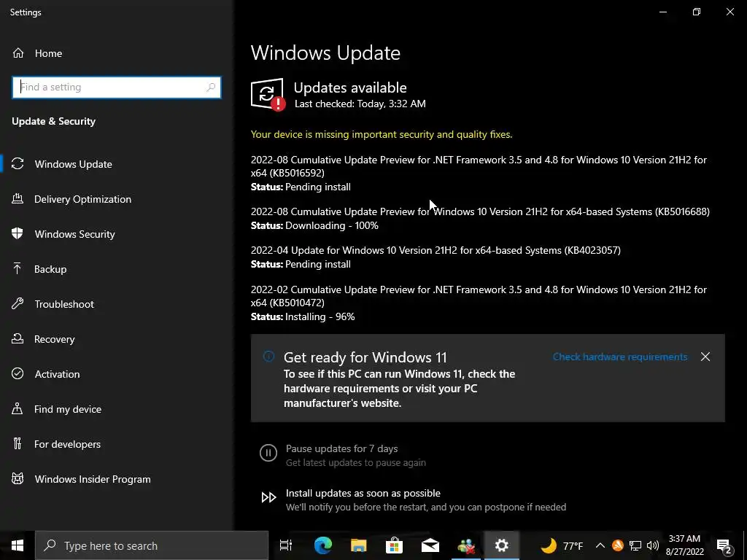Screen dimensions: 747x560
Task: Click the Settings gear taskbar icon
Action: point(501,545)
